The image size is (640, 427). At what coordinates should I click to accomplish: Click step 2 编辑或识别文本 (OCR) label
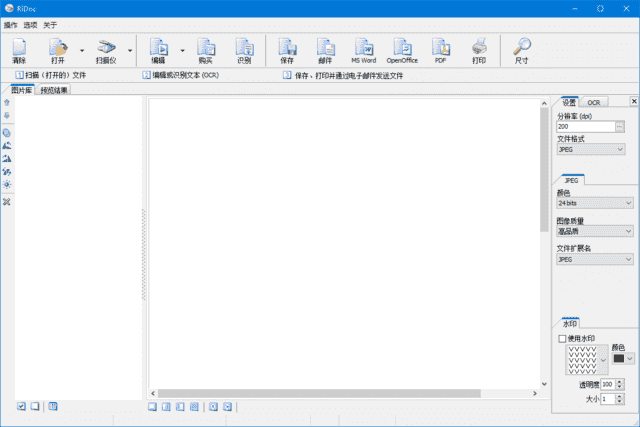coord(181,75)
